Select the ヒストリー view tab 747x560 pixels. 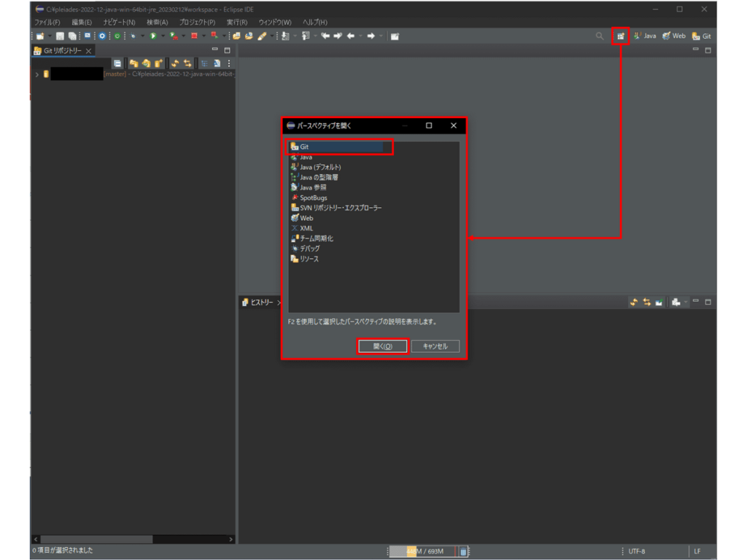point(262,303)
